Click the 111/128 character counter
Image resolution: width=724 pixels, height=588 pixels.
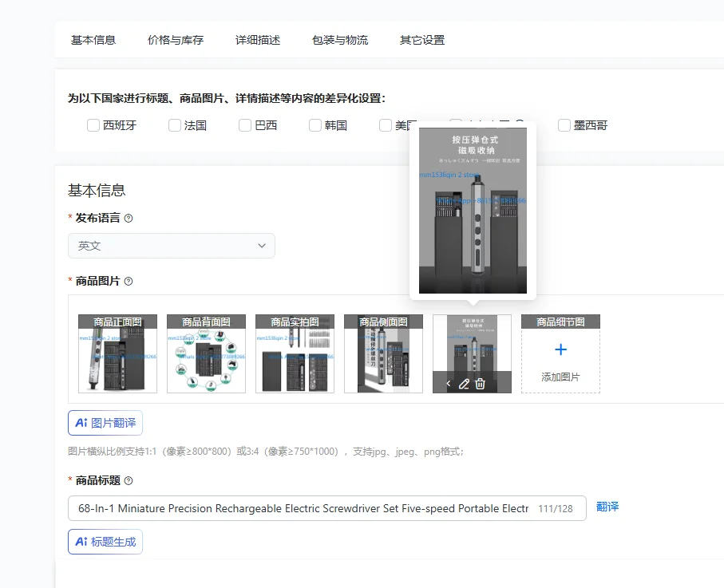point(556,508)
